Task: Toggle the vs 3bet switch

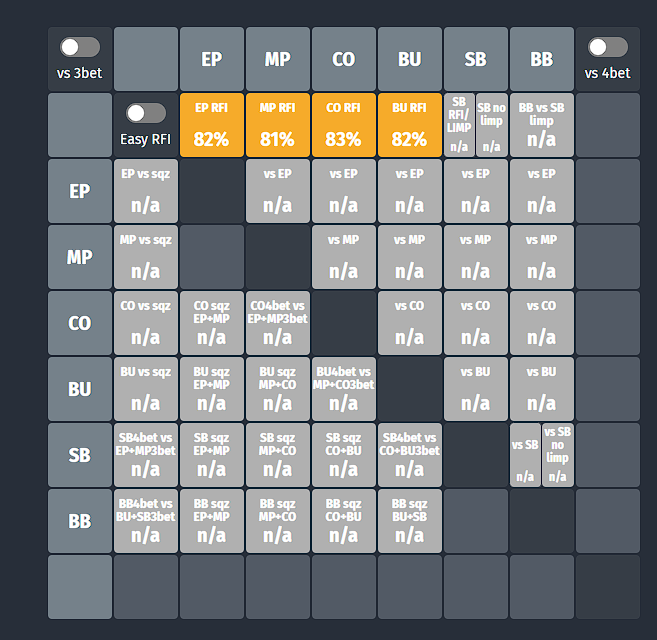Action: (x=80, y=47)
